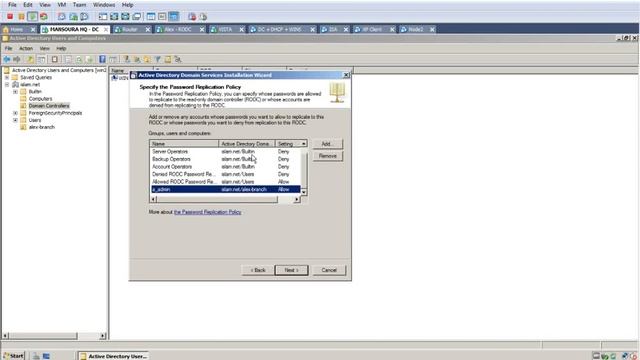Expand the Users container

(x=16, y=120)
